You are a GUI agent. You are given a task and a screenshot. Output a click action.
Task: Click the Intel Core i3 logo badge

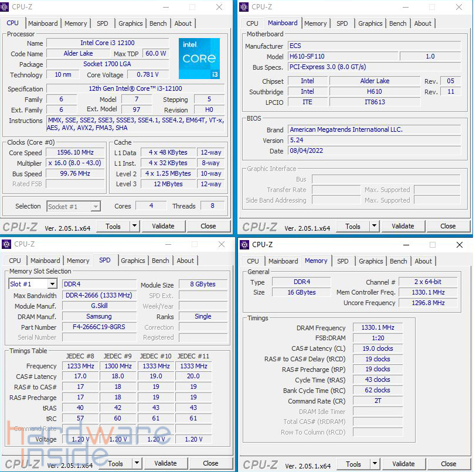click(199, 59)
